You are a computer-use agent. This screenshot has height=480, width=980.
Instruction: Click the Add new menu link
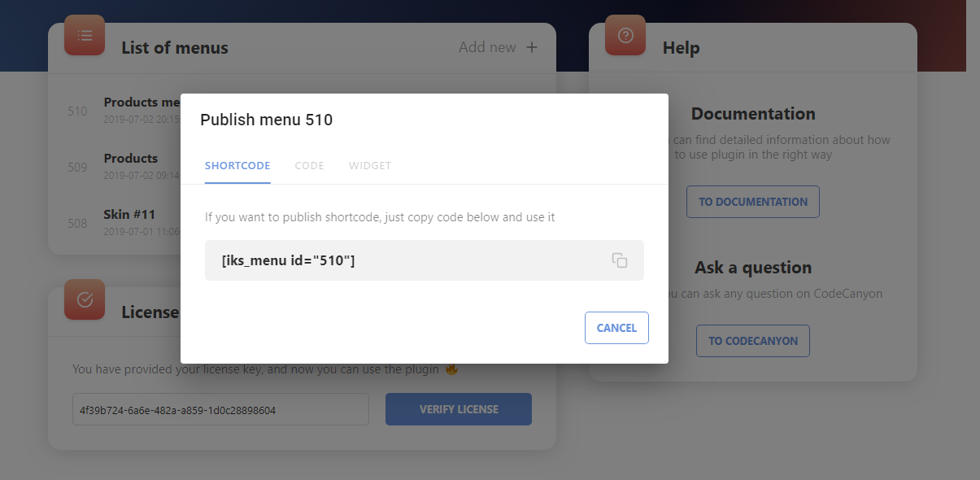487,47
